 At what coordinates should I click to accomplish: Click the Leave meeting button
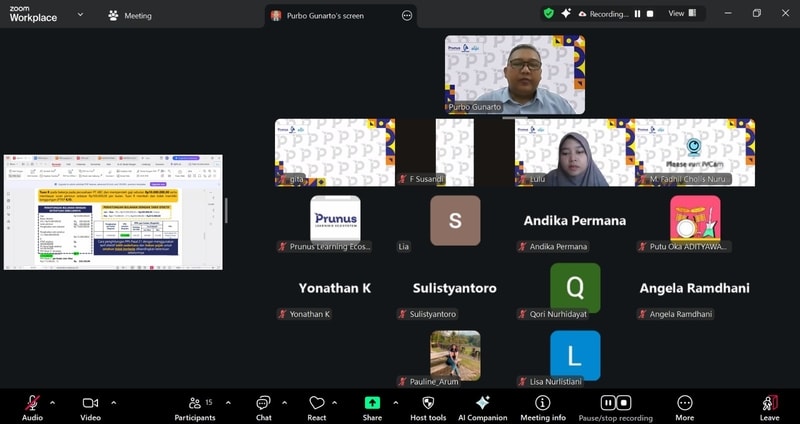[769, 403]
